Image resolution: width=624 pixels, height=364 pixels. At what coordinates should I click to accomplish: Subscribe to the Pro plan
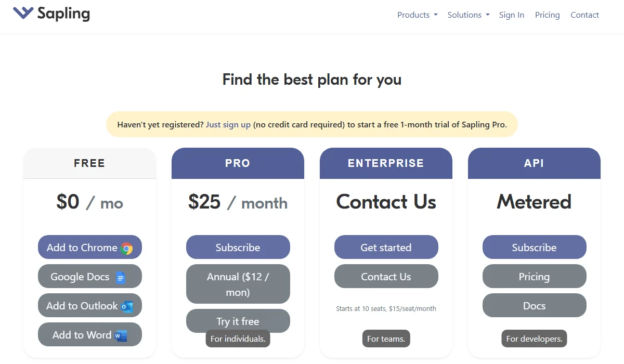(x=238, y=247)
